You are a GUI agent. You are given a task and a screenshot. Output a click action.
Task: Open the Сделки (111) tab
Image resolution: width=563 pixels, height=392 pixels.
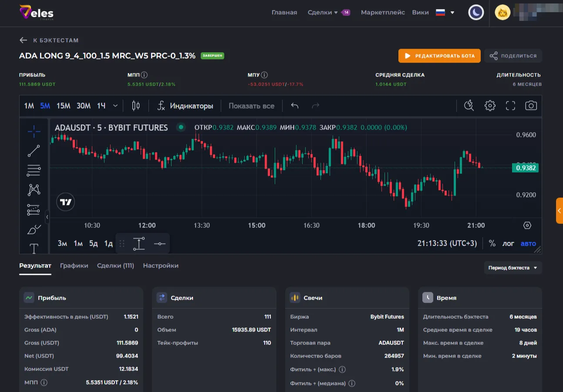point(115,266)
